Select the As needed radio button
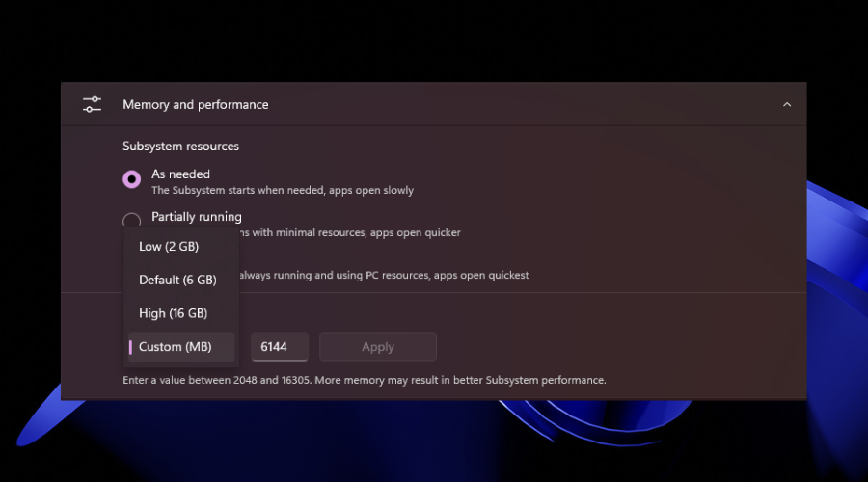Screen dimensions: 868x482 pos(132,179)
